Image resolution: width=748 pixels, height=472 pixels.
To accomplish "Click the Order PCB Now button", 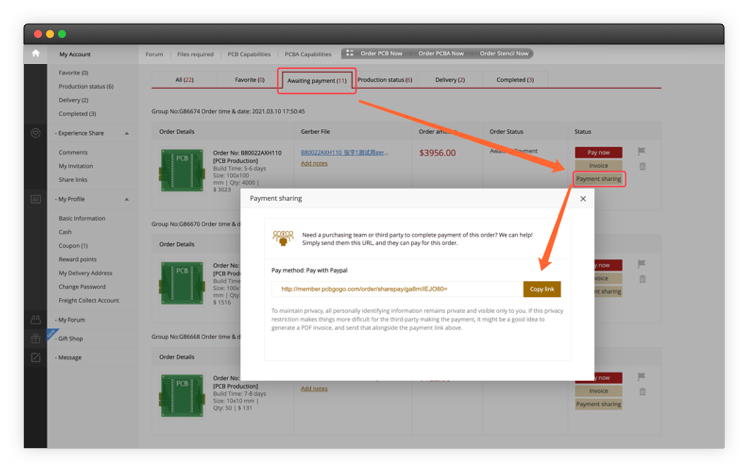I will pos(381,53).
